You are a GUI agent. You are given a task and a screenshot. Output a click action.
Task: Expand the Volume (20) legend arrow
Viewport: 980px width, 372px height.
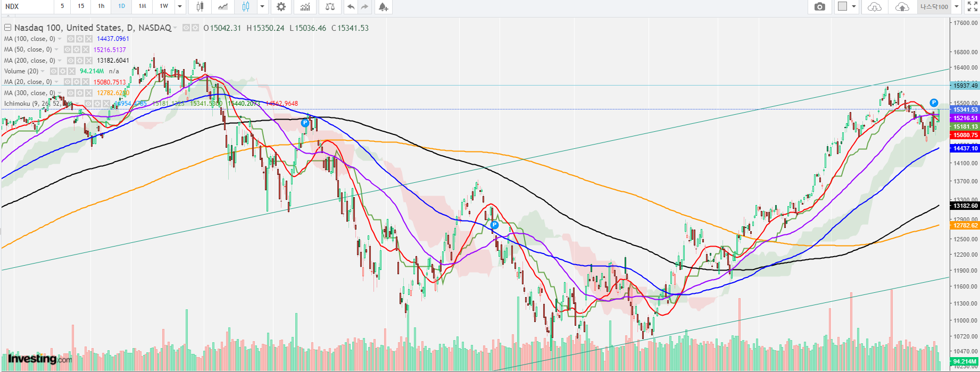(x=43, y=71)
